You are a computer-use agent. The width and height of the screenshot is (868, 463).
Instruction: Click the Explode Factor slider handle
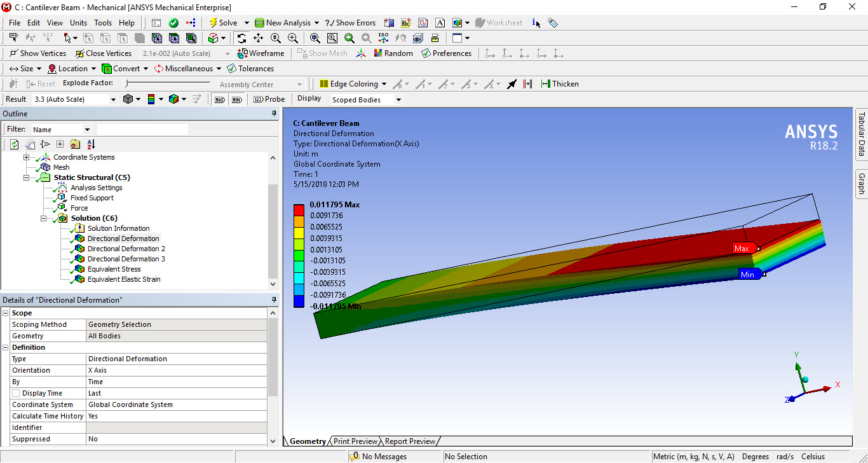tap(128, 84)
